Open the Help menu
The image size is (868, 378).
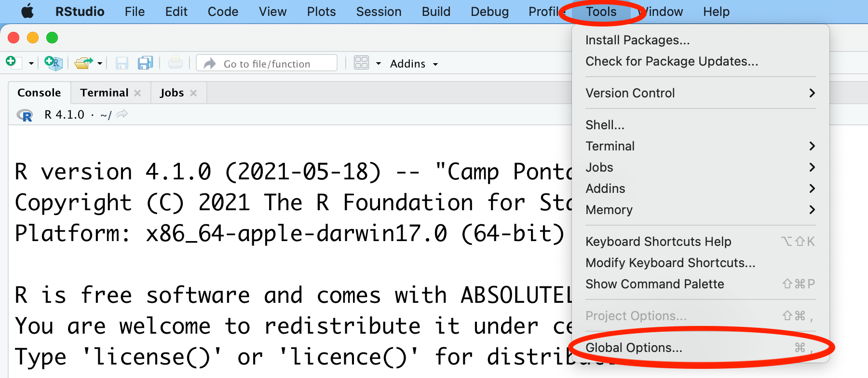click(716, 12)
